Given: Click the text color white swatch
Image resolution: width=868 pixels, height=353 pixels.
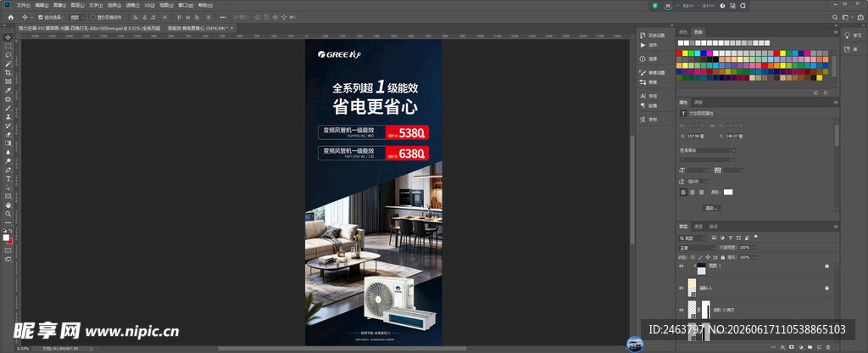Looking at the screenshot, I should [x=728, y=193].
